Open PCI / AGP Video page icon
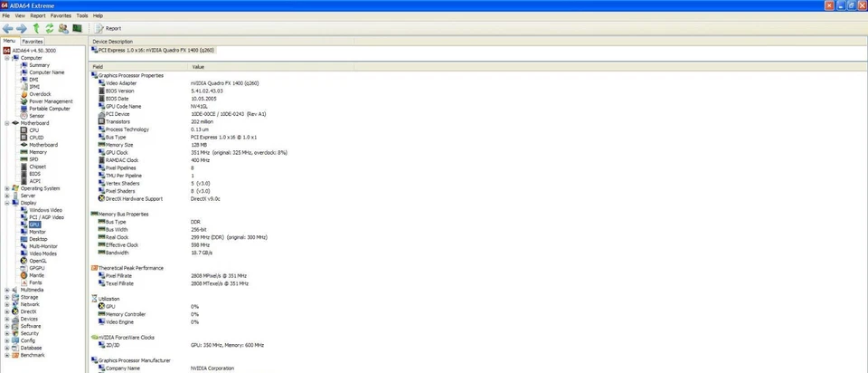868x373 pixels. coord(24,217)
